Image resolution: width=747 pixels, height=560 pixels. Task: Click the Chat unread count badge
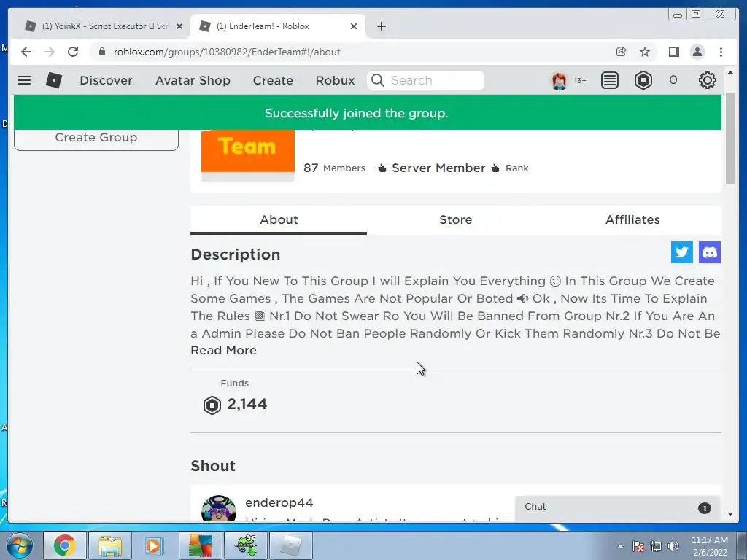click(x=704, y=508)
